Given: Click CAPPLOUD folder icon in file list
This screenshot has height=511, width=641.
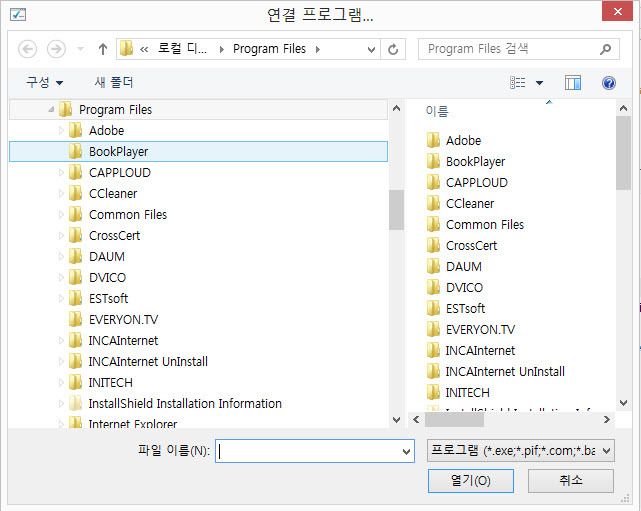Looking at the screenshot, I should (433, 182).
